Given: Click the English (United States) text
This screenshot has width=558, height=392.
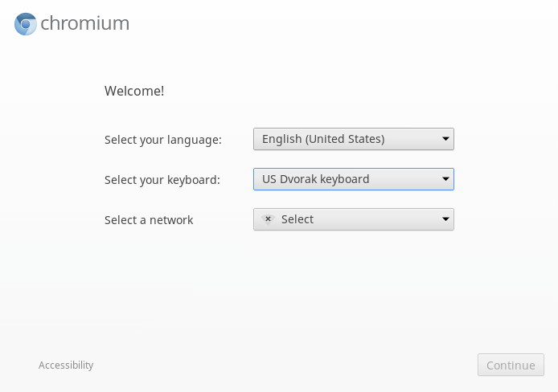Looking at the screenshot, I should [322, 139].
